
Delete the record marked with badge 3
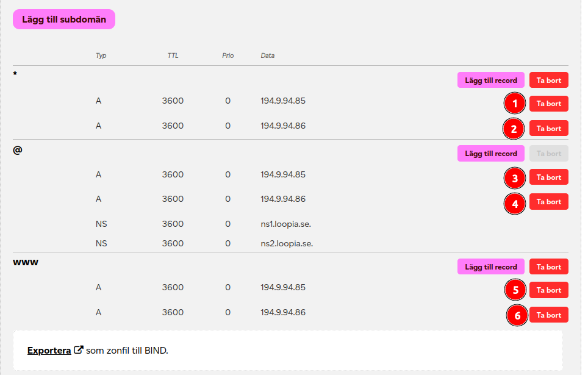coord(548,177)
